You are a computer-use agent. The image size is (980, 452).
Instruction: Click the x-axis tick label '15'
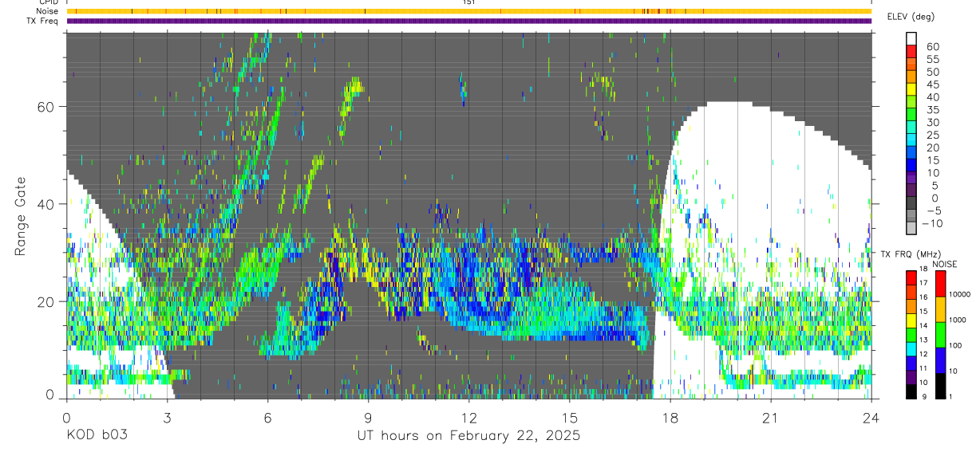tap(569, 417)
